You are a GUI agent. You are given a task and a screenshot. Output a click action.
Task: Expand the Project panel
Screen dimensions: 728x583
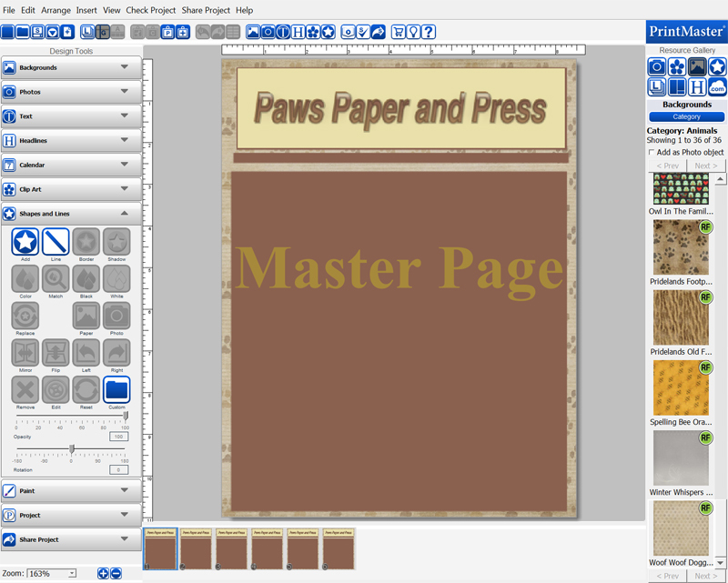72,515
